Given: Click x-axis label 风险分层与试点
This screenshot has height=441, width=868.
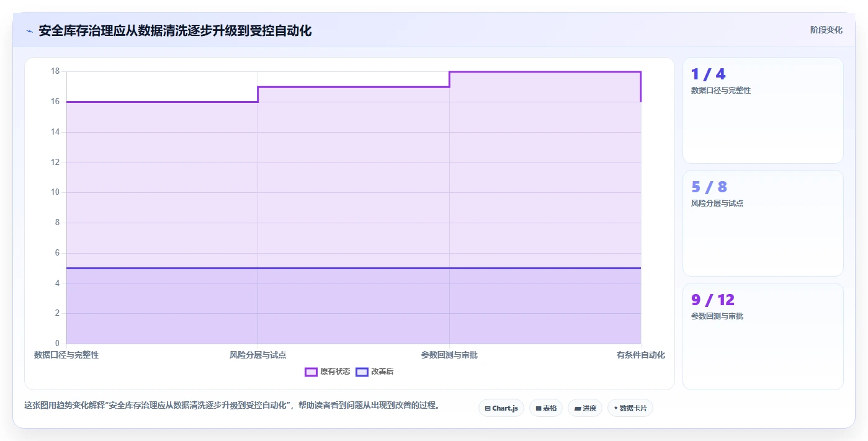Looking at the screenshot, I should click(257, 355).
